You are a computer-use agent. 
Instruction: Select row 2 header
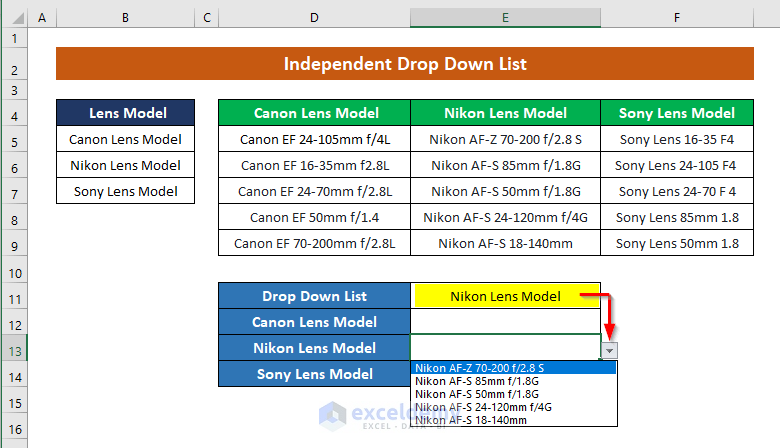[14, 64]
